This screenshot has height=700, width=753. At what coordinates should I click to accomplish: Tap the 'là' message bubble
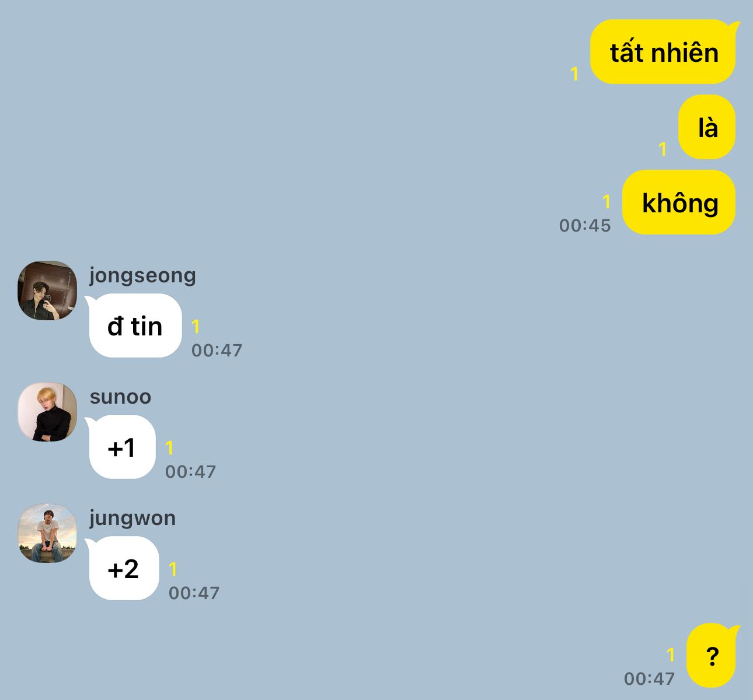[x=707, y=127]
